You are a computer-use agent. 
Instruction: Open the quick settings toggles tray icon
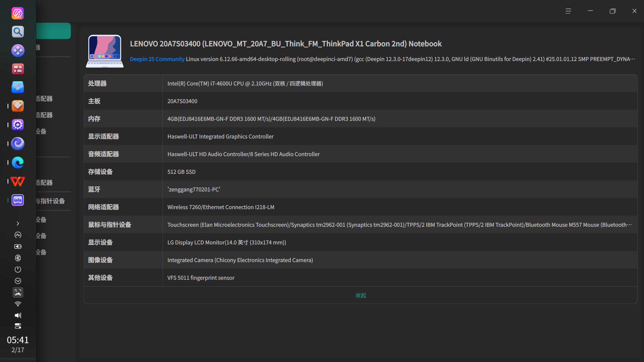pyautogui.click(x=18, y=326)
